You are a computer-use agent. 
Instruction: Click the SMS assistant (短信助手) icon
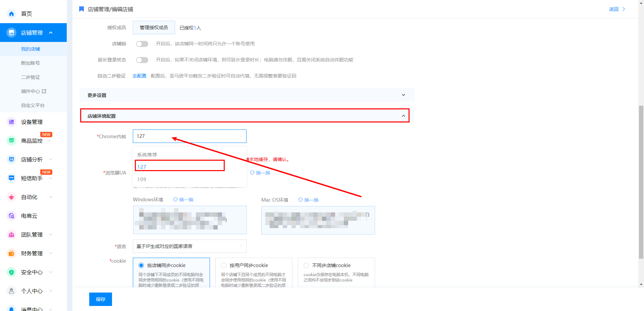click(x=11, y=178)
